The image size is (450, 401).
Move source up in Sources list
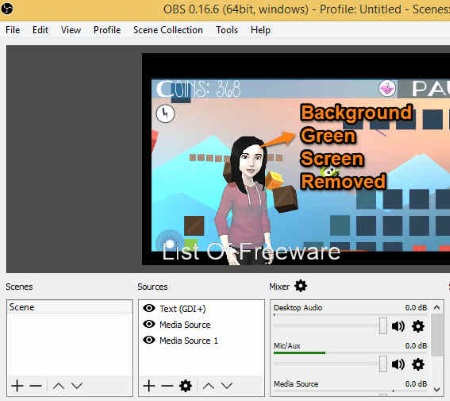208,386
